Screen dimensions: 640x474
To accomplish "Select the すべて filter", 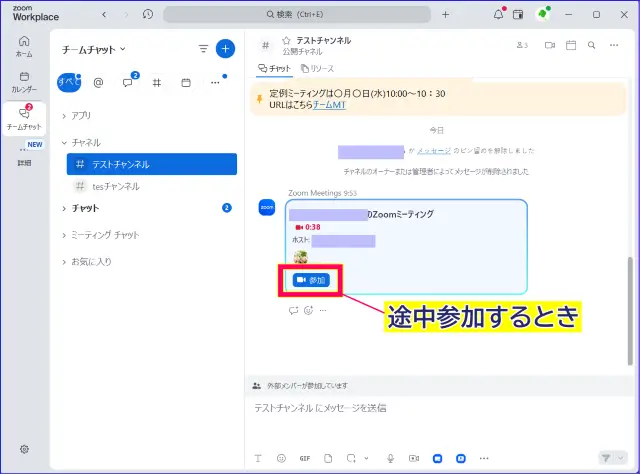I will [69, 82].
